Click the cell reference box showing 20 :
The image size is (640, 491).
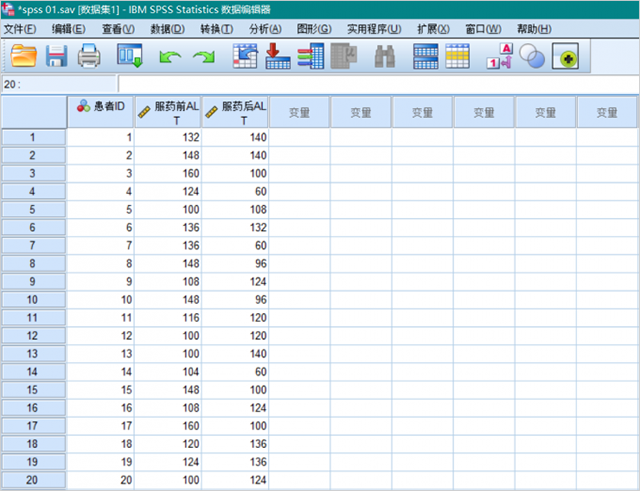tap(59, 84)
